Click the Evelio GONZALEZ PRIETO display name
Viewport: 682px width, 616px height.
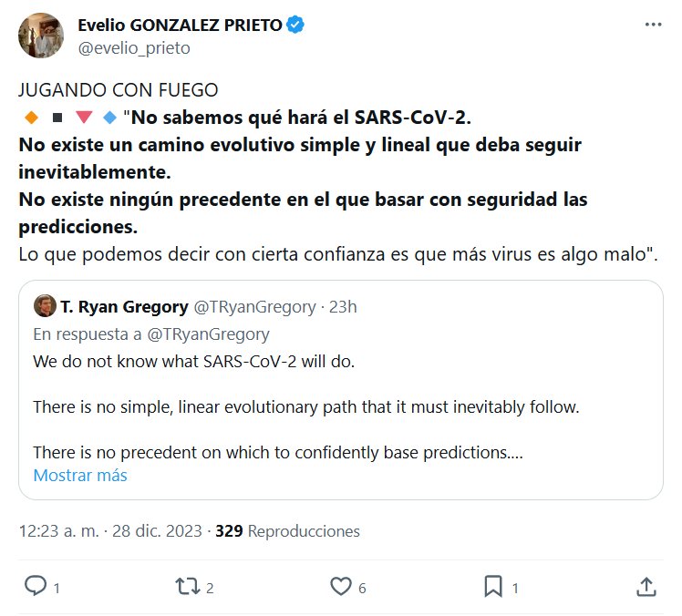click(x=180, y=26)
